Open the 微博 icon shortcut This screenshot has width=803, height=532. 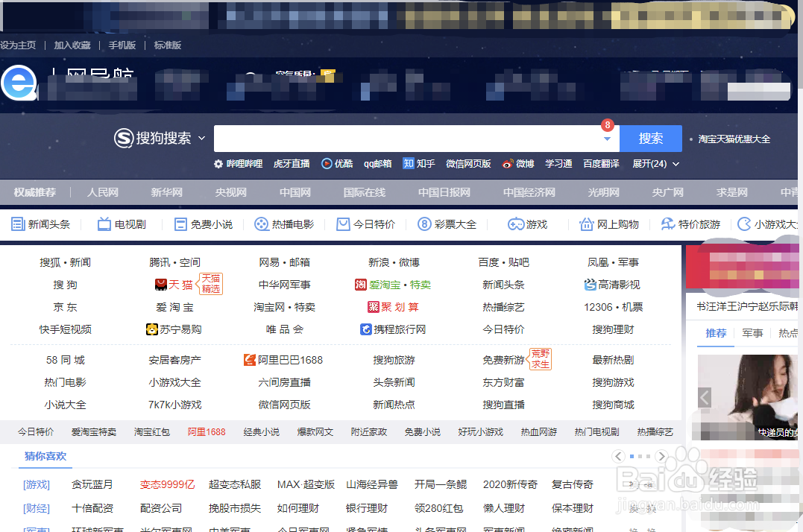click(x=508, y=164)
